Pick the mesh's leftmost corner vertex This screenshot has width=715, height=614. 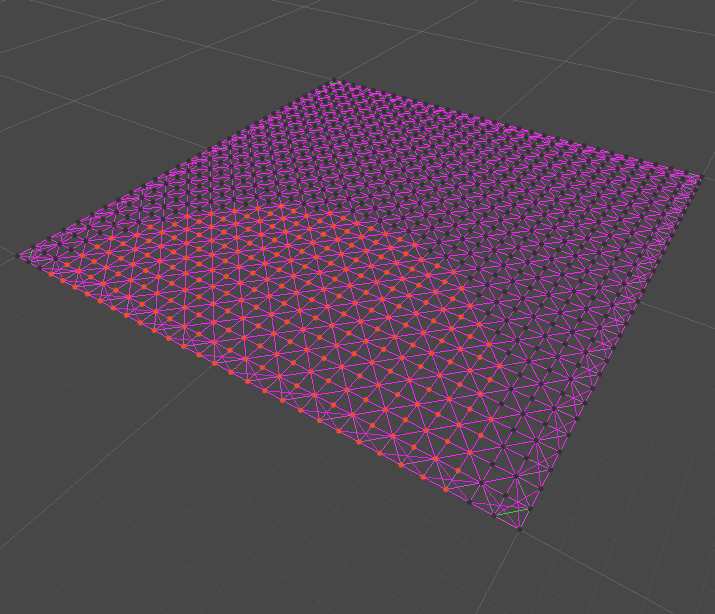pos(18,256)
